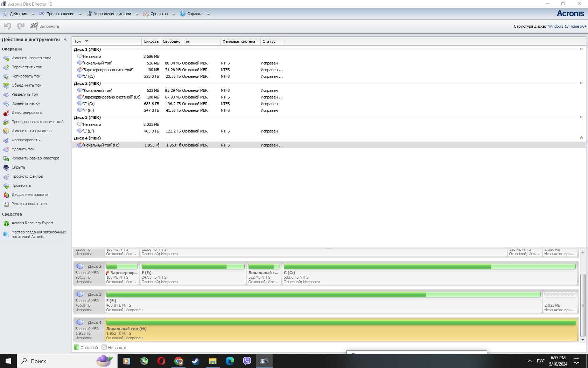Collapse the Диск 4 (MBR) group
This screenshot has width=588, height=368.
point(581,138)
